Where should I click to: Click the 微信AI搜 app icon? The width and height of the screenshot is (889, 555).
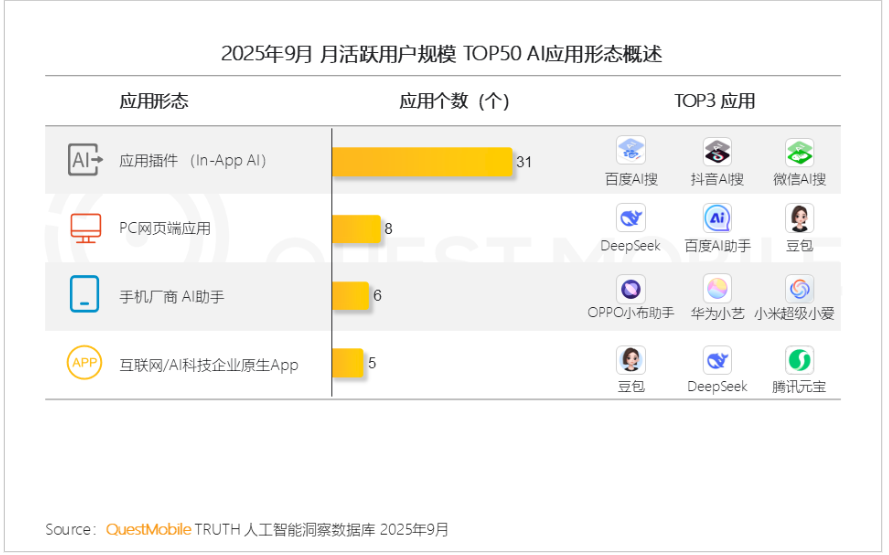coord(799,152)
